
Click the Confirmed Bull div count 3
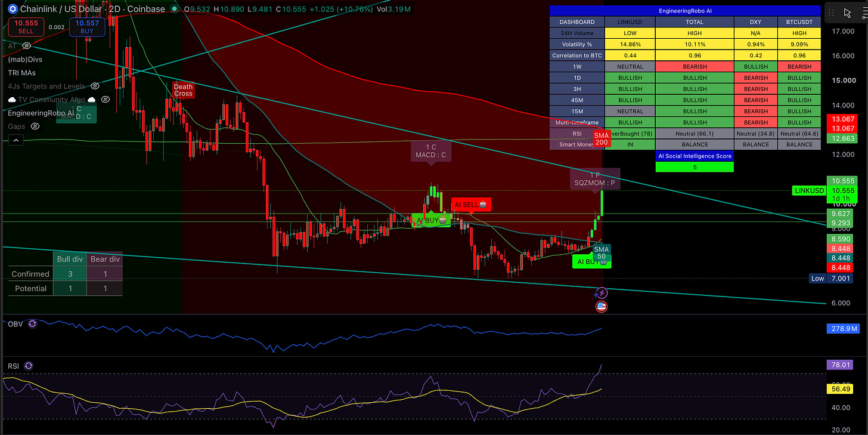[70, 274]
